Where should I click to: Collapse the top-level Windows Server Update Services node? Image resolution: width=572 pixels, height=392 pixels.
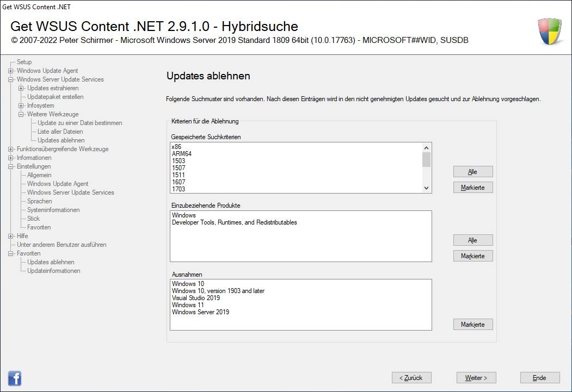point(10,79)
